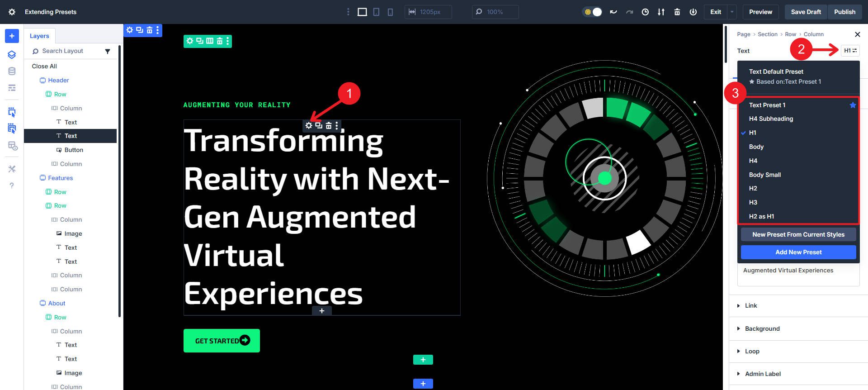Open the editing history clock icon
The height and width of the screenshot is (390, 868).
(x=645, y=12)
